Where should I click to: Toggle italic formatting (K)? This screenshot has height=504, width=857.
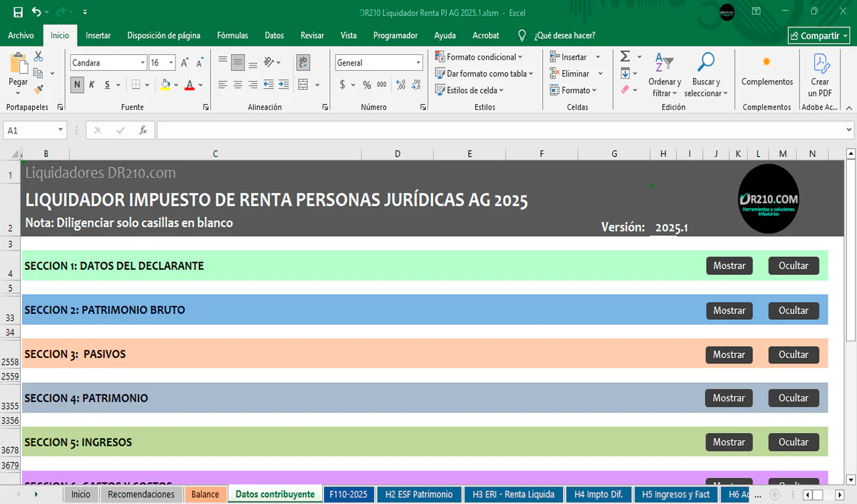pos(92,85)
